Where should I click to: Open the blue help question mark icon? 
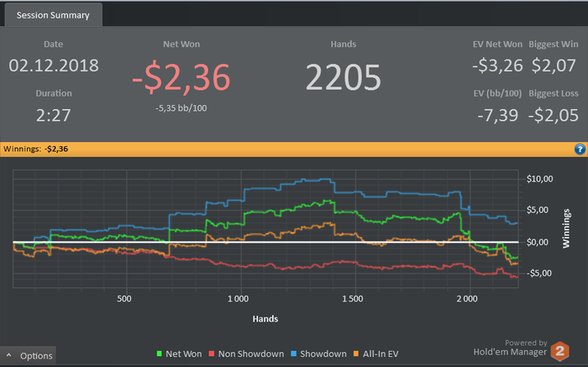[x=580, y=149]
